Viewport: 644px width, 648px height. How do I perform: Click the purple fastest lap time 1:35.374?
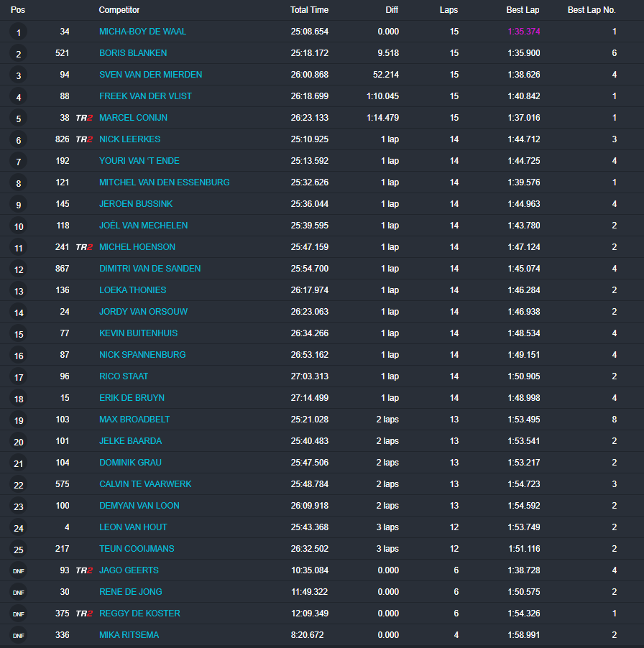click(x=523, y=32)
